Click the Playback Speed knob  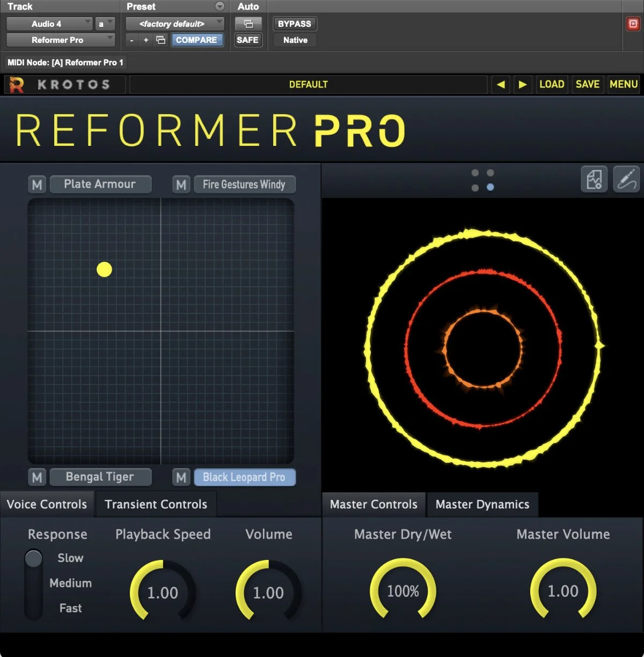pyautogui.click(x=163, y=592)
